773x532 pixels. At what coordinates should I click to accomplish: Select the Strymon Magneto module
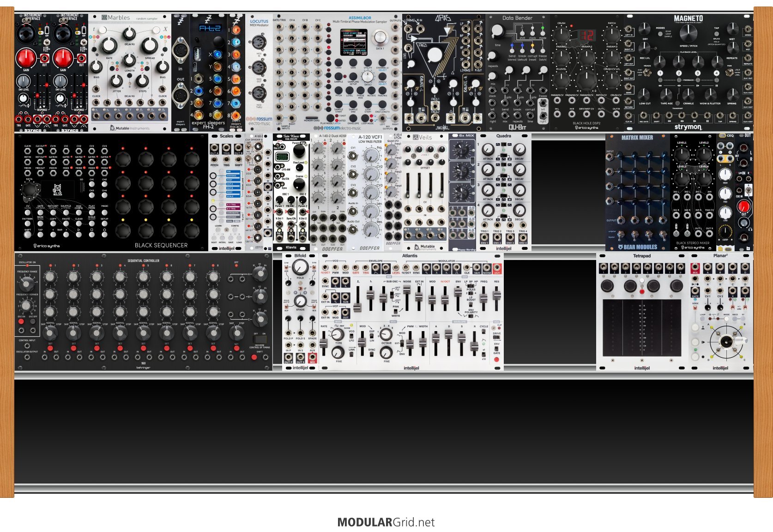688,73
